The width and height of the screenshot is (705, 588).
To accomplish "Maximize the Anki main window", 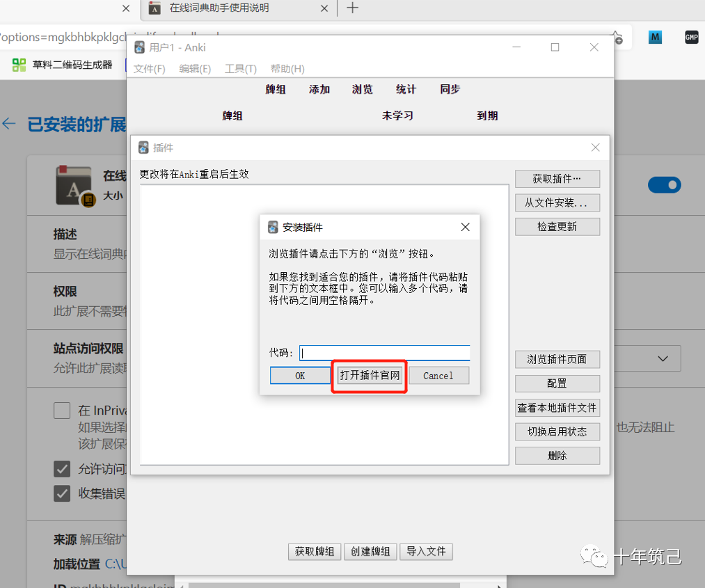I will click(555, 47).
